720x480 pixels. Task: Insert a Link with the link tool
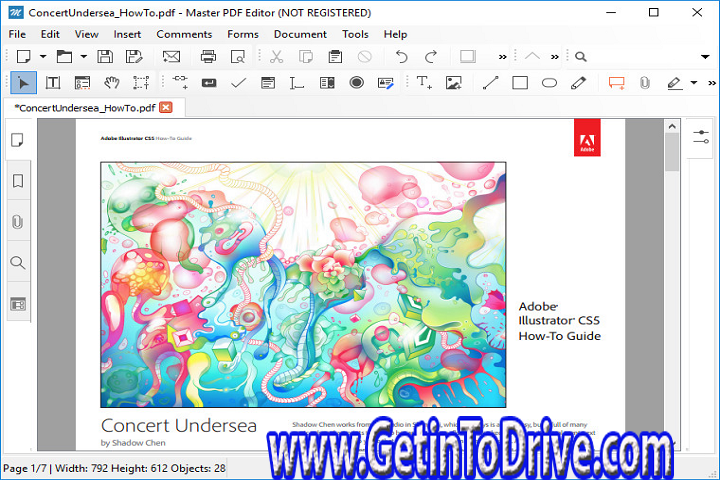coord(180,82)
